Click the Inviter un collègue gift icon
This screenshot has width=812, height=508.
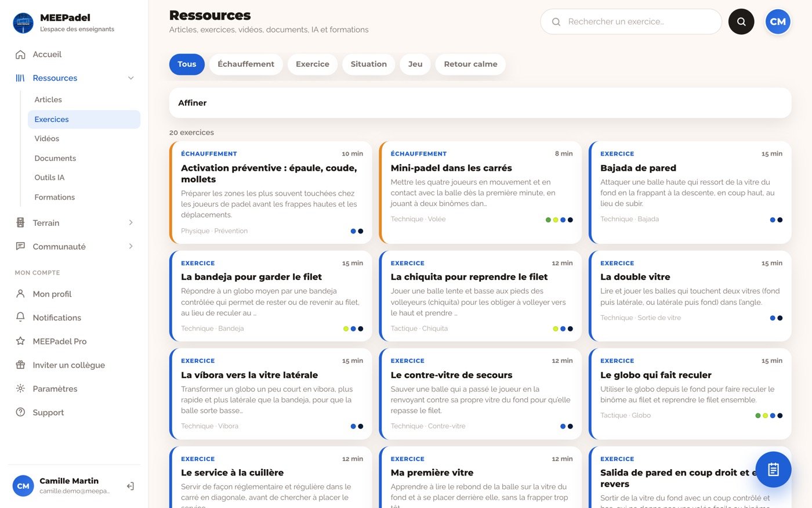pos(20,365)
